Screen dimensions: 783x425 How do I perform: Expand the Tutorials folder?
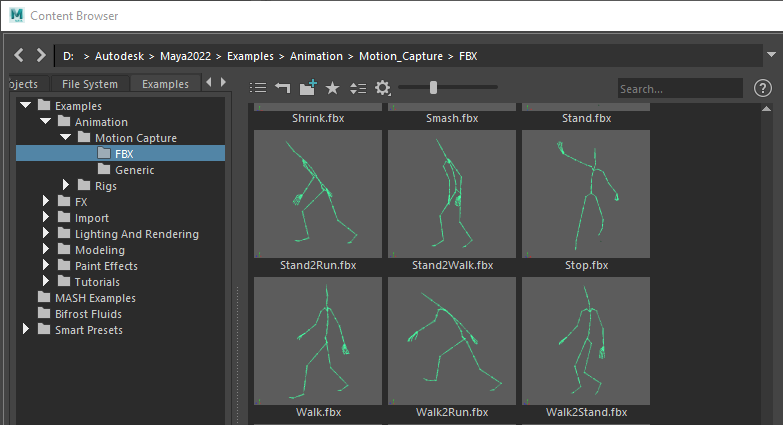pyautogui.click(x=45, y=281)
